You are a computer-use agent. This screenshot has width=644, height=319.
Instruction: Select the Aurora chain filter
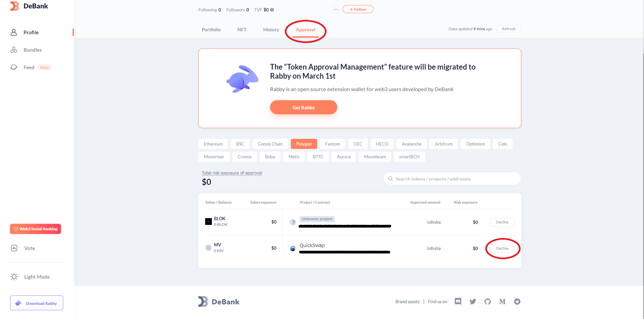click(344, 157)
